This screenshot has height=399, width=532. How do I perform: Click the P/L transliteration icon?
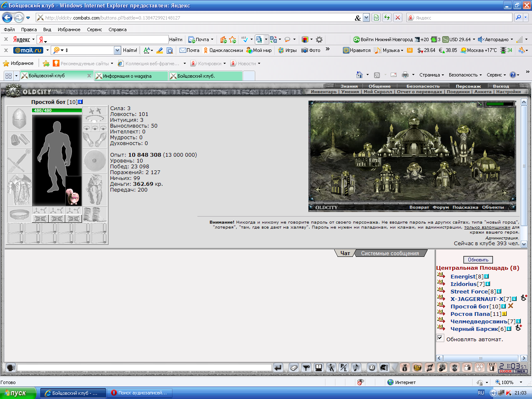point(344,367)
